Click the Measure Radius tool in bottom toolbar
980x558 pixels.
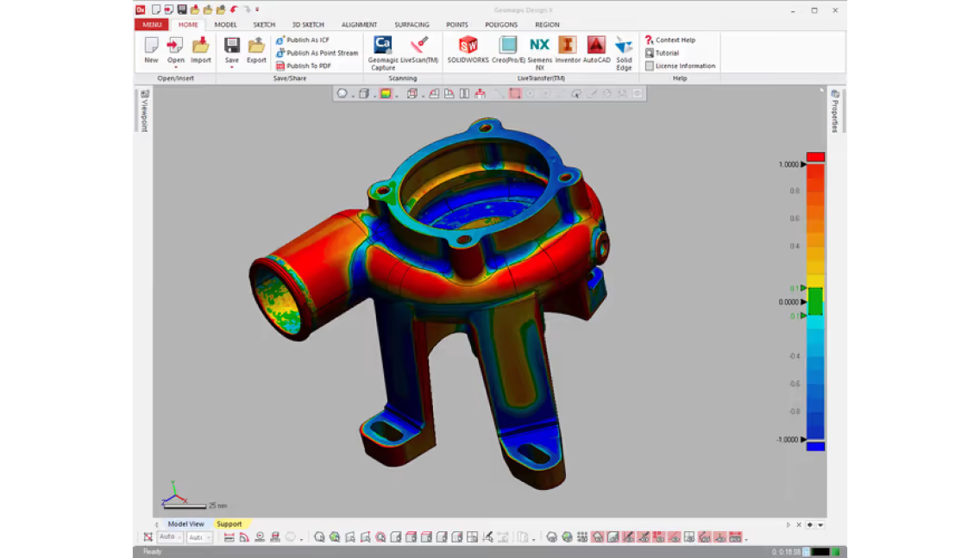(260, 537)
